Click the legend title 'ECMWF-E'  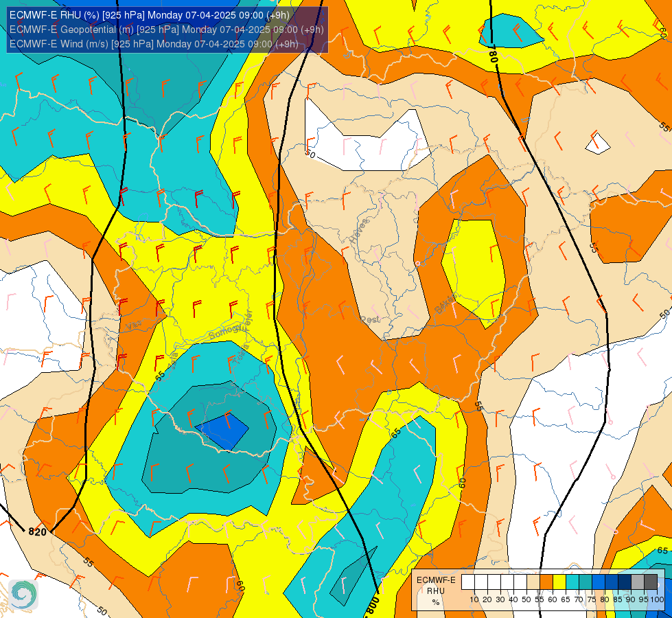pos(437,580)
